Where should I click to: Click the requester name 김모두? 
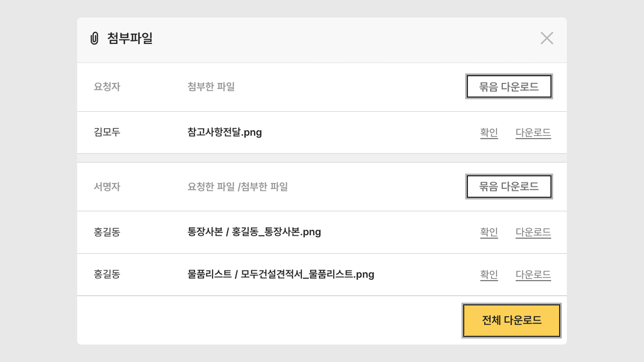tap(107, 132)
